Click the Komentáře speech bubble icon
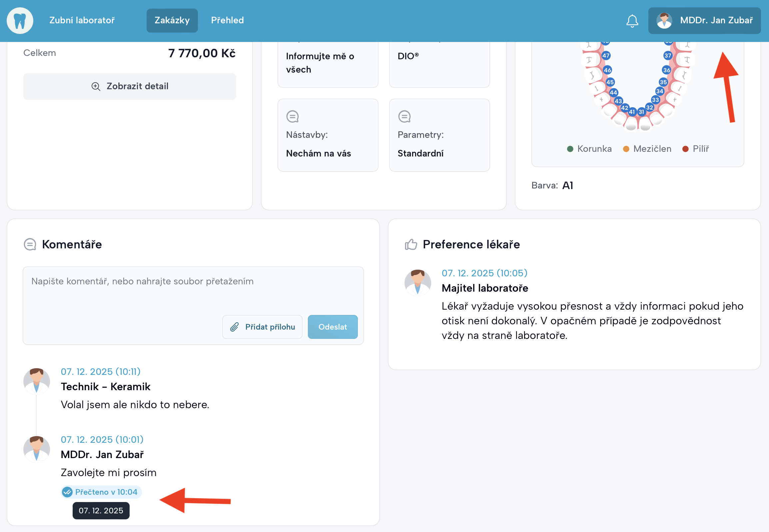 click(30, 244)
